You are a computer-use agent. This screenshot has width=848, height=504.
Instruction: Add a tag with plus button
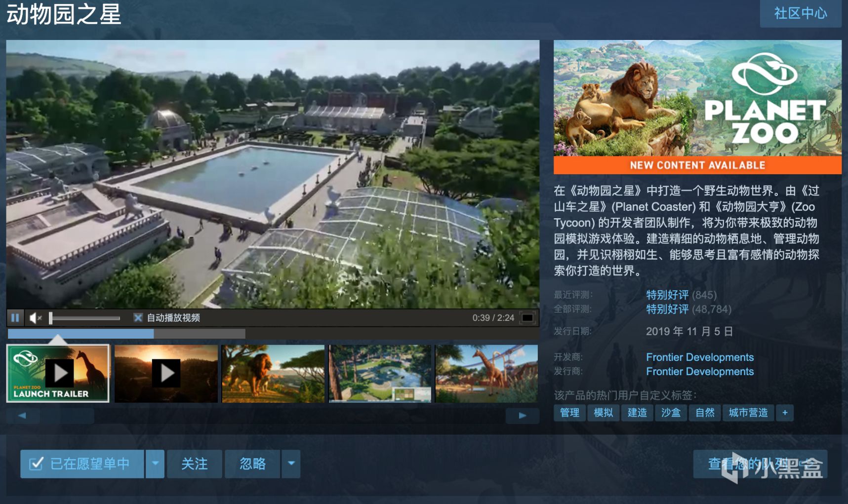tap(785, 413)
